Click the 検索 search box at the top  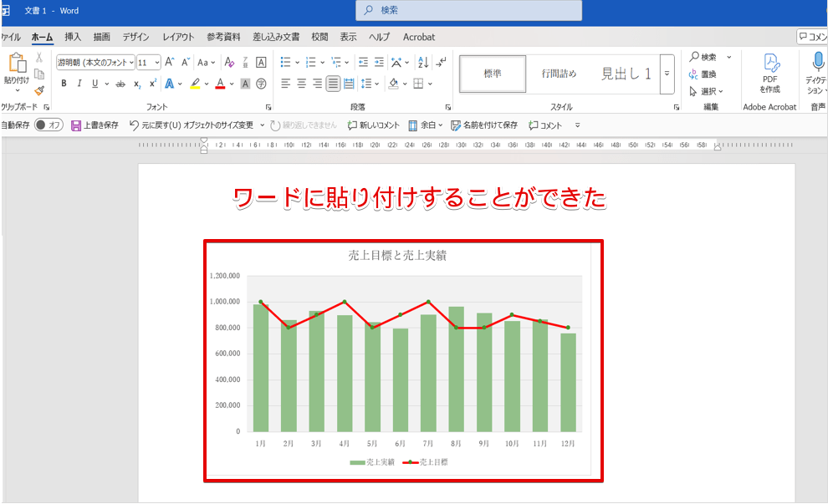pyautogui.click(x=468, y=10)
